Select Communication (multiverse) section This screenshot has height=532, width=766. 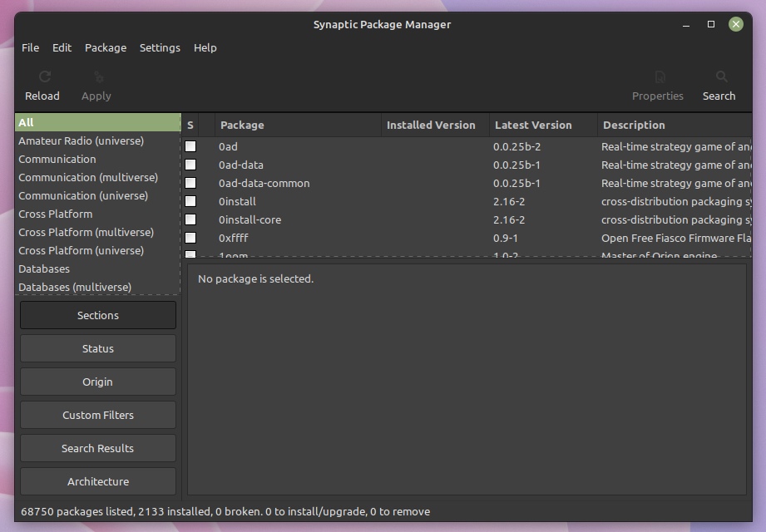(x=97, y=178)
